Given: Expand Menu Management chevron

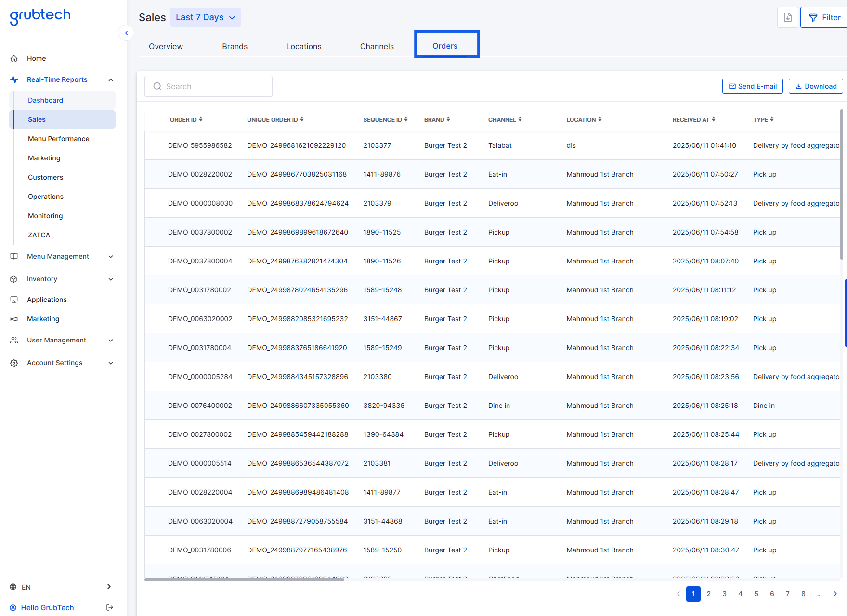Looking at the screenshot, I should [111, 257].
